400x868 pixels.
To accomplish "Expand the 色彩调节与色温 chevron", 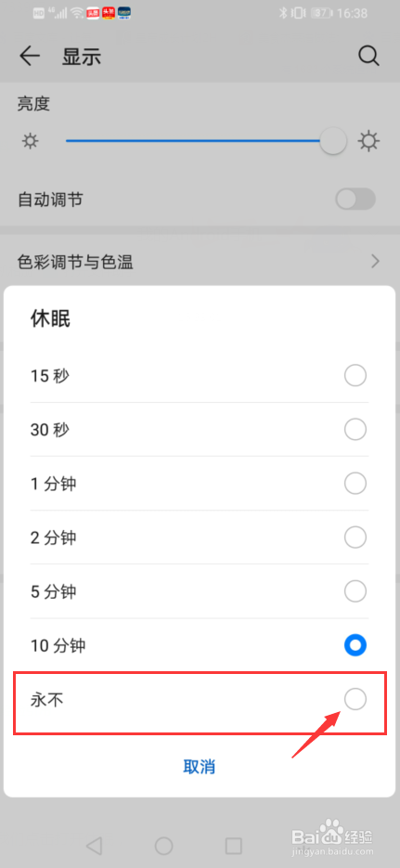I will (x=376, y=261).
